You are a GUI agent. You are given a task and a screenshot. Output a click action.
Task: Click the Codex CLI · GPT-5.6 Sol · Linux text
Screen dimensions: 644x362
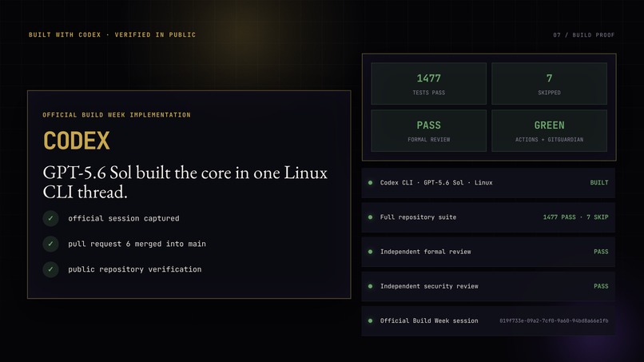[x=436, y=182]
